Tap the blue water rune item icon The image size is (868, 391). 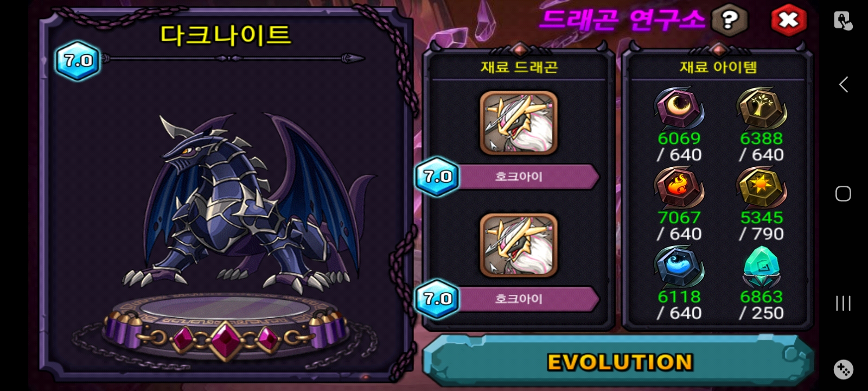tap(679, 267)
